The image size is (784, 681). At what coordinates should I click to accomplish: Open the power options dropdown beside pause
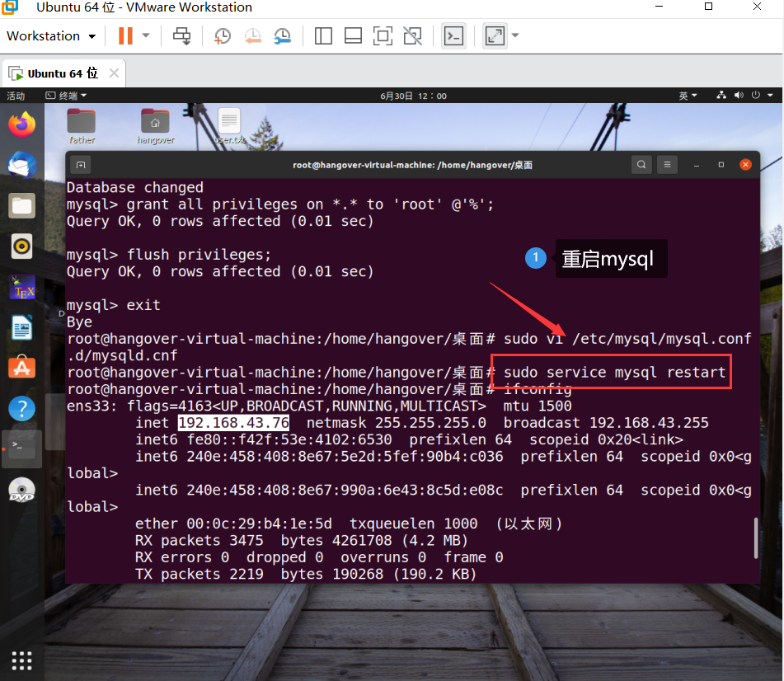146,35
